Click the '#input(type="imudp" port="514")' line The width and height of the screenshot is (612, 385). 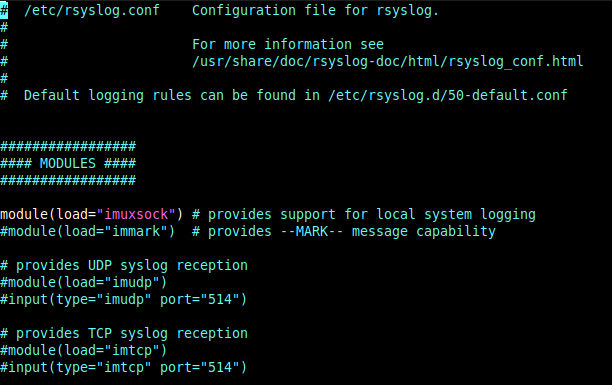[123, 299]
